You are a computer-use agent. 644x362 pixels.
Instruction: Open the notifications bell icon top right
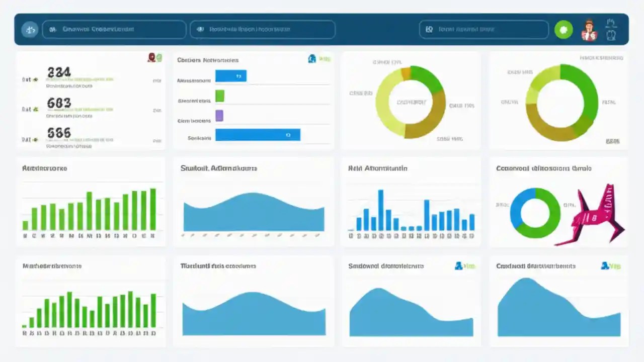(611, 23)
